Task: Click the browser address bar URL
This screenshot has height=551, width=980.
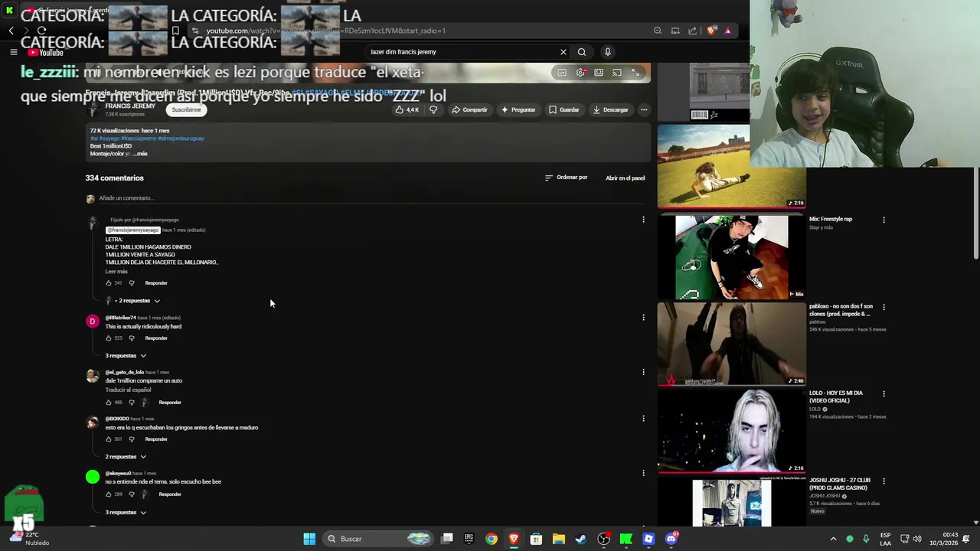Action: [325, 31]
